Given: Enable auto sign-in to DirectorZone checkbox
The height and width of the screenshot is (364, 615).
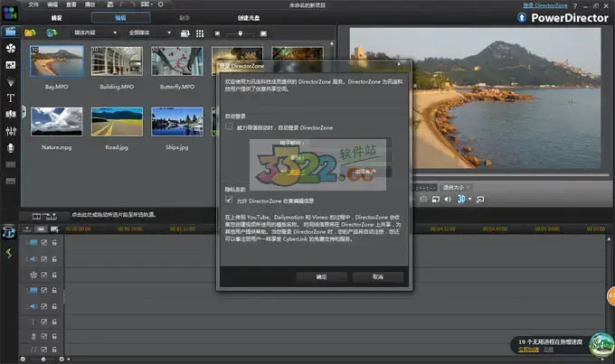Looking at the screenshot, I should pyautogui.click(x=229, y=126).
